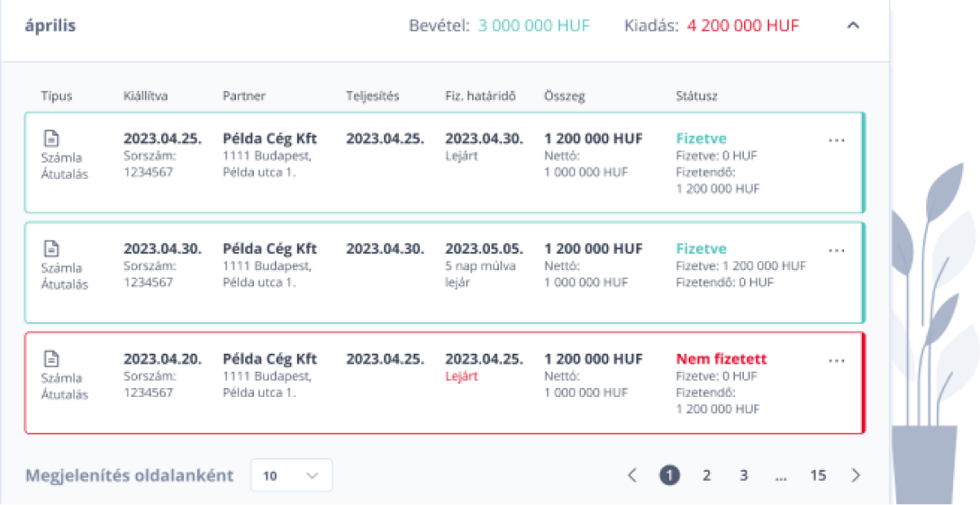The image size is (980, 505).
Task: Click the Összeg column header
Action: click(x=565, y=96)
